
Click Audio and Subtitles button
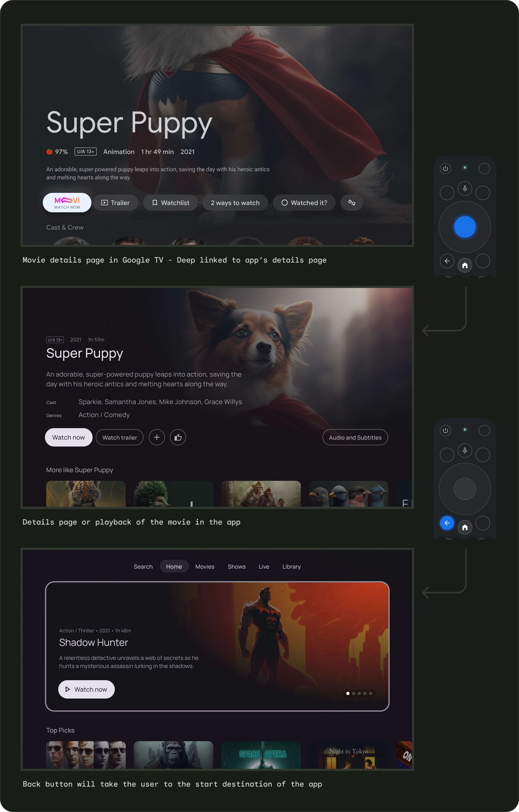tap(355, 437)
